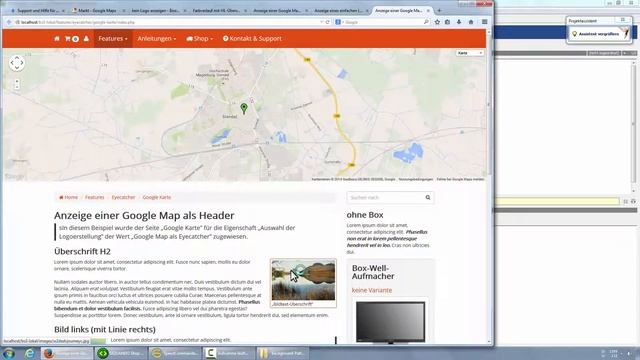
Task: Click the Eyecatcher breadcrumb link
Action: point(123,197)
